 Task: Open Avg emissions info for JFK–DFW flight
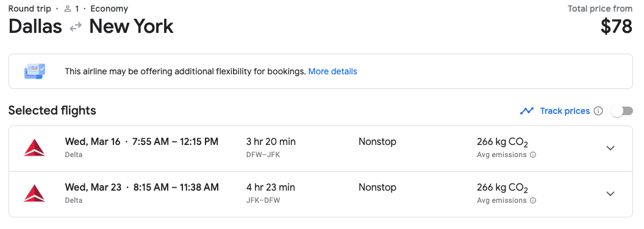pyautogui.click(x=533, y=200)
